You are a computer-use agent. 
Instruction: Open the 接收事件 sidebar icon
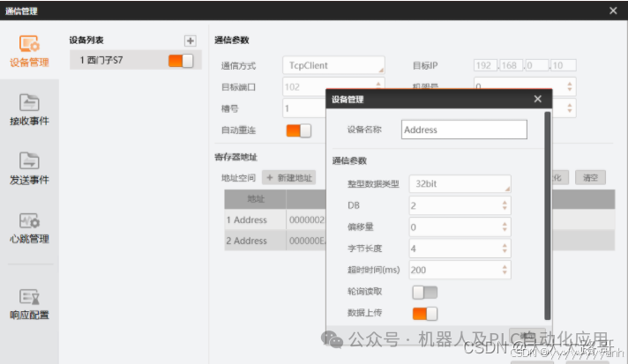pos(29,103)
